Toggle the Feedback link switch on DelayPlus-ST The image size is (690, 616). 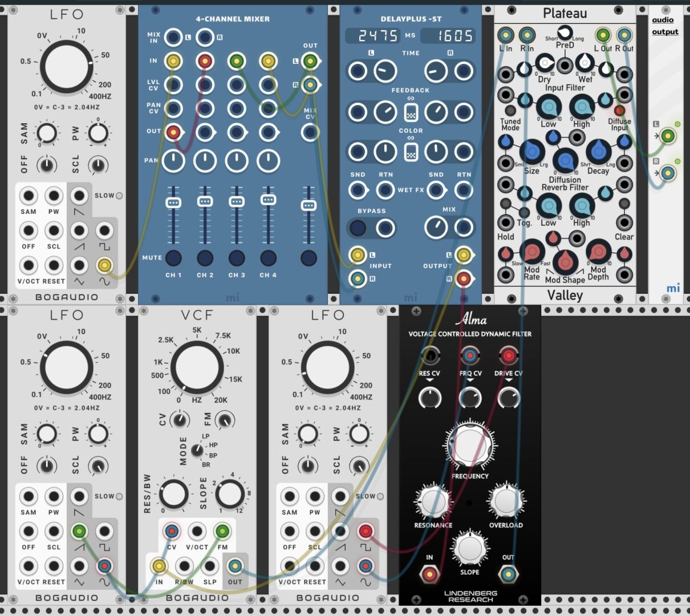point(411,113)
